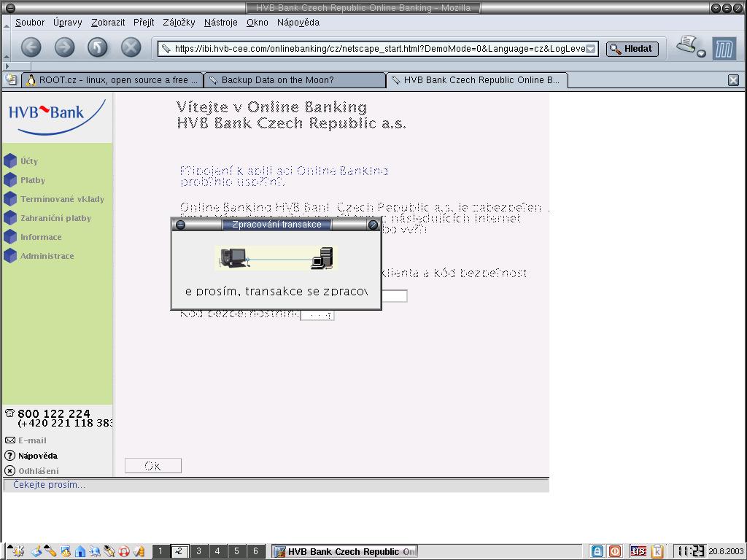The width and height of the screenshot is (747, 560).
Task: Open the Administrace sidebar link
Action: coord(47,256)
